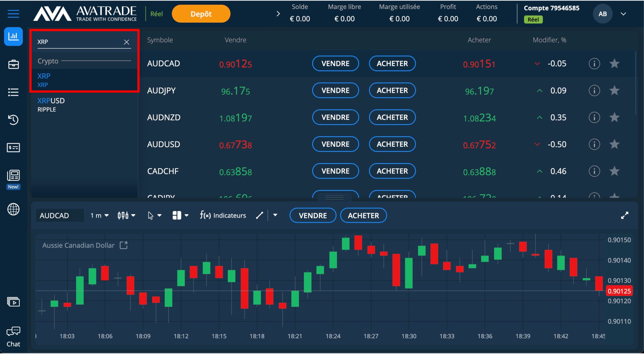Viewport: 644px width, 354px height.
Task: Expand the account summary arrow
Action: point(278,14)
